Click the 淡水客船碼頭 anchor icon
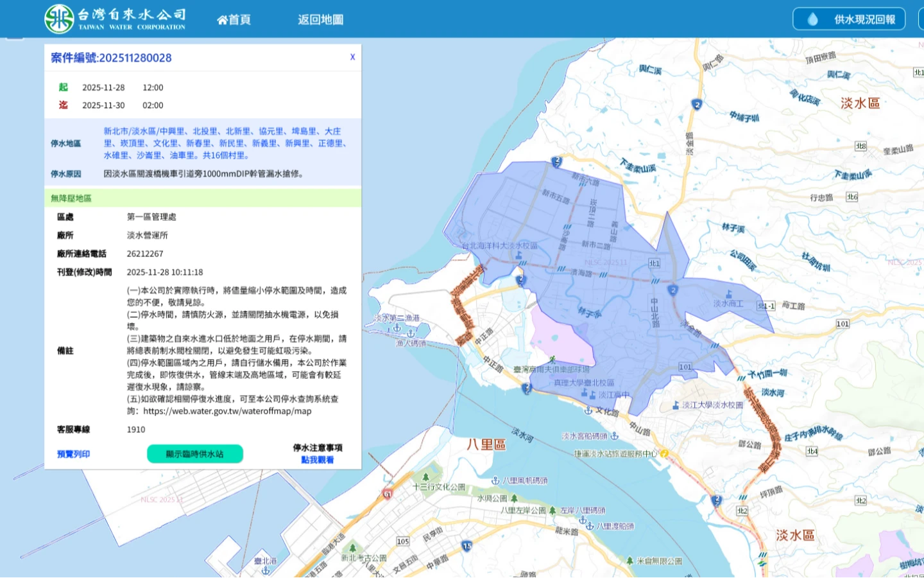This screenshot has width=924, height=578. 614,436
